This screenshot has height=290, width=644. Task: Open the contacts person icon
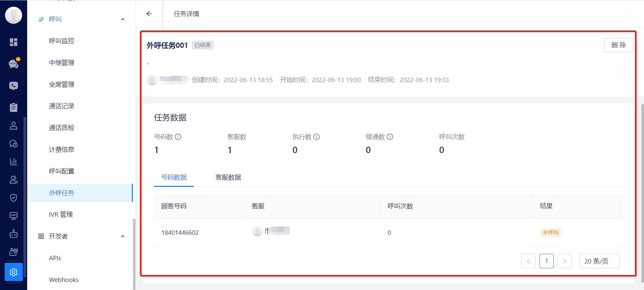pos(13,126)
